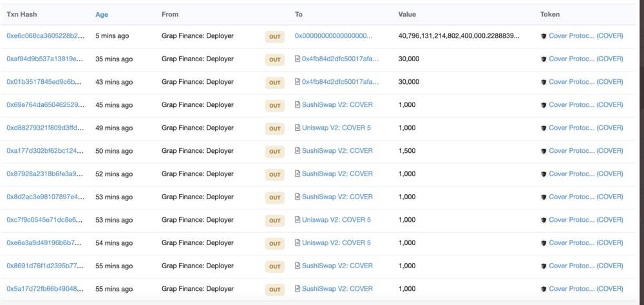644x305 pixels.
Task: Click the contract icon beside the 49 mins ago Uniswap V2: COVER 5 entry
Action: [x=298, y=128]
